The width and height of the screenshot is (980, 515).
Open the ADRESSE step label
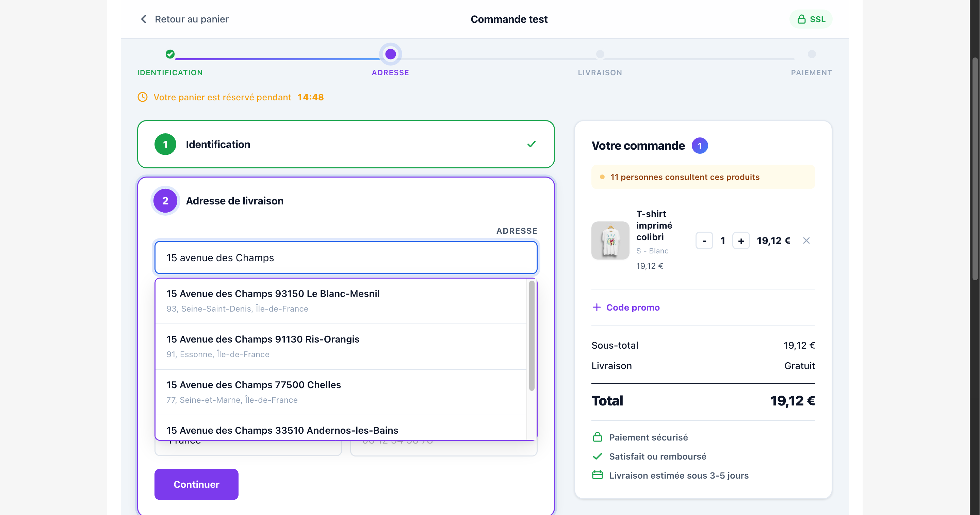(390, 73)
